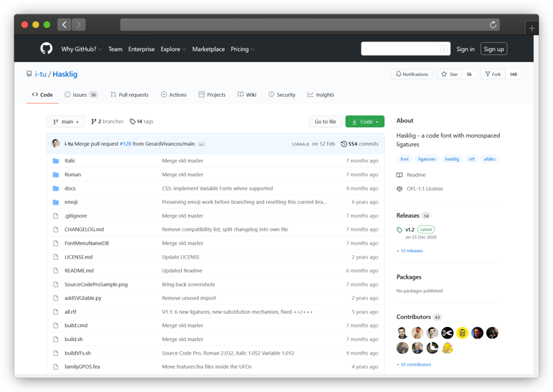This screenshot has height=392, width=553.
Task: Star the Hasklig repository
Action: 449,74
